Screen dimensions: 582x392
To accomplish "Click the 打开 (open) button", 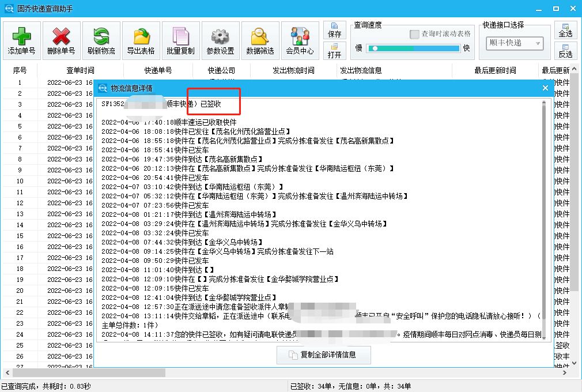I will point(335,52).
